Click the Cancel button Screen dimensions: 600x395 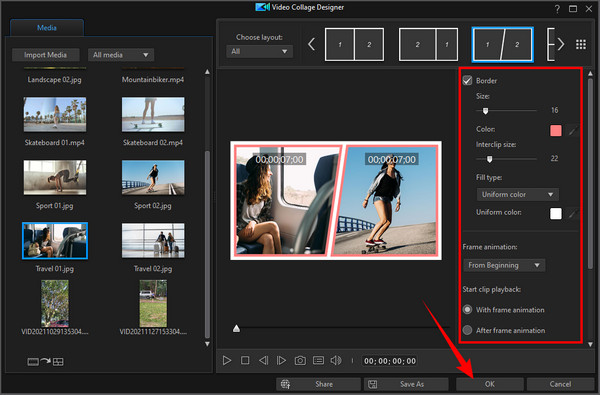[560, 384]
